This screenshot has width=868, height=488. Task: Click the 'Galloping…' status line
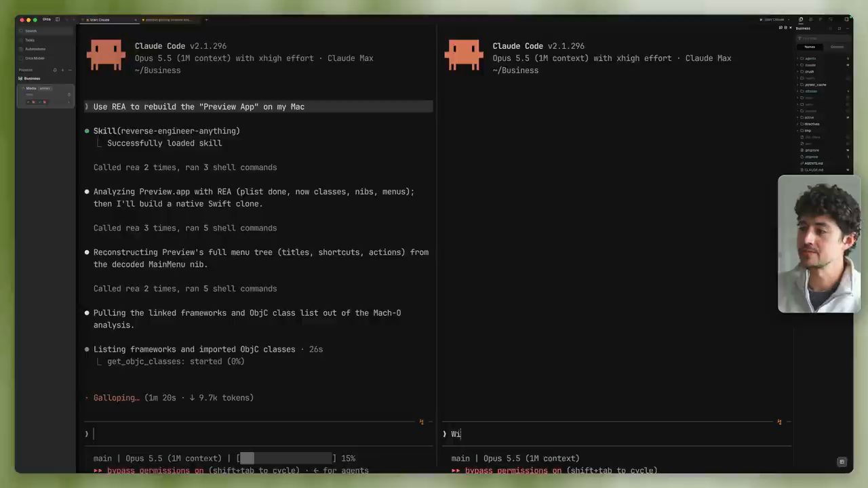[x=170, y=398]
